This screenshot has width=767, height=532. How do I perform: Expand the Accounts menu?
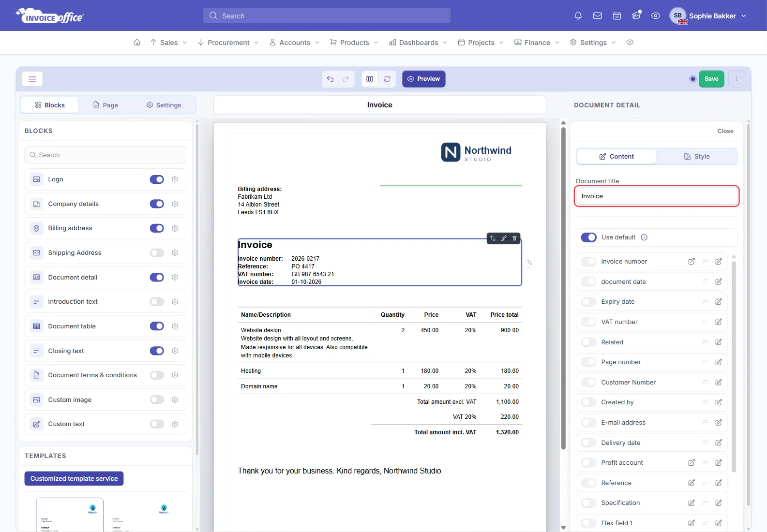pyautogui.click(x=294, y=43)
